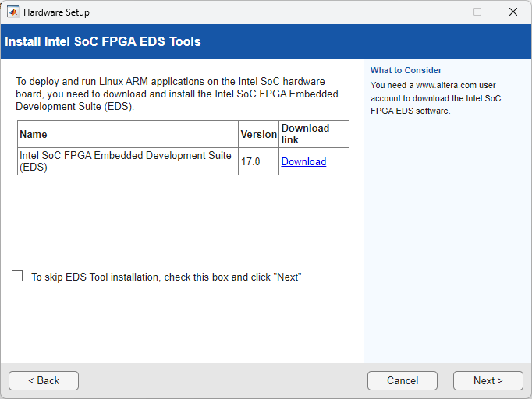Click the MATLAB icon in title bar
Viewport: 532px width, 399px height.
12,12
